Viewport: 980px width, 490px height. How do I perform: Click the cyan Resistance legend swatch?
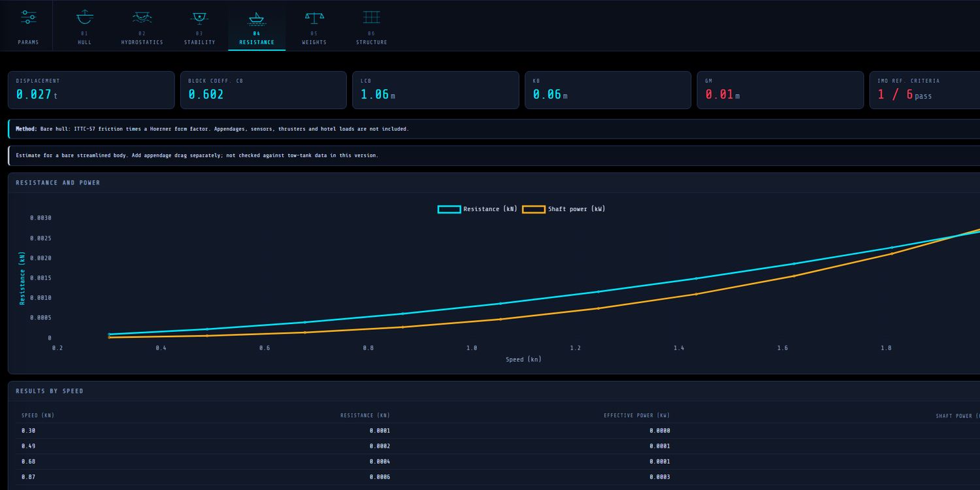[x=449, y=209]
